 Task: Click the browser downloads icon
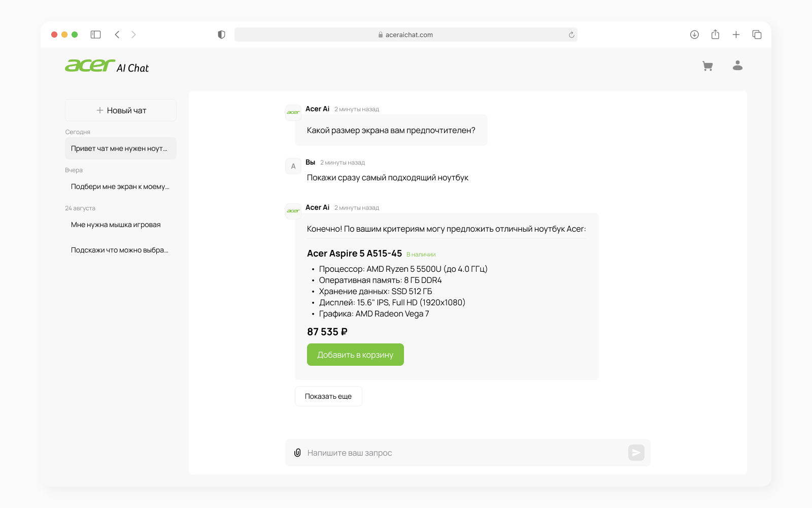(x=694, y=35)
